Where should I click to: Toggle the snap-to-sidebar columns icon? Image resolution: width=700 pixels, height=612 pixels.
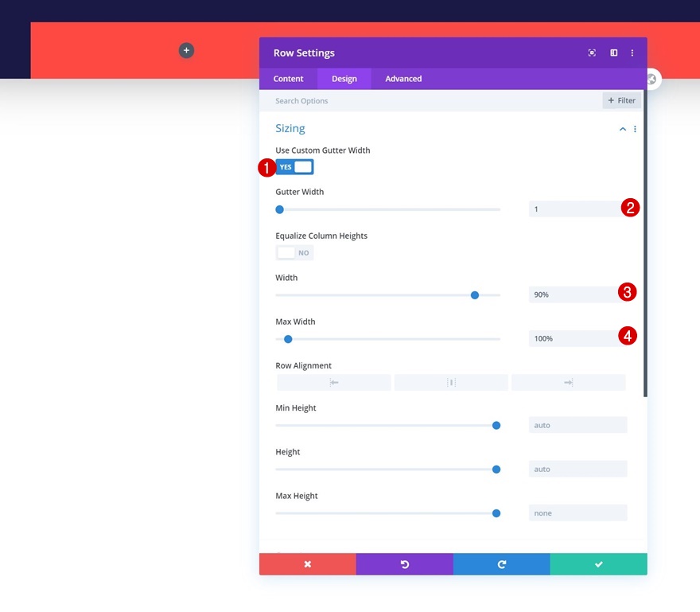point(614,53)
